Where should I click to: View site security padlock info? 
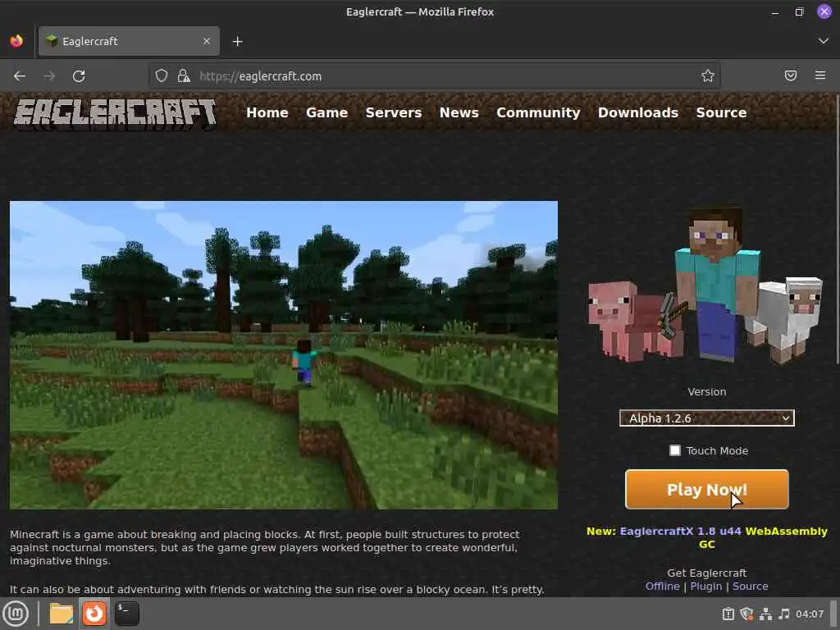tap(184, 75)
